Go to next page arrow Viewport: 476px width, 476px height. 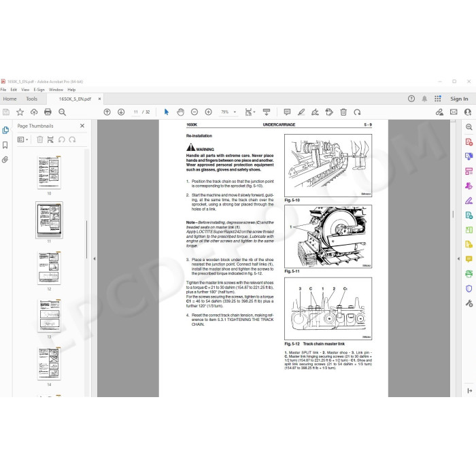tap(121, 112)
